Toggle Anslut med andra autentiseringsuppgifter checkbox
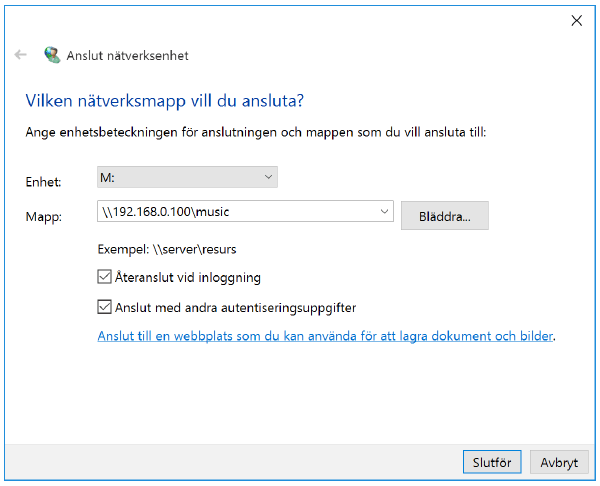The height and width of the screenshot is (486, 600). (x=104, y=307)
